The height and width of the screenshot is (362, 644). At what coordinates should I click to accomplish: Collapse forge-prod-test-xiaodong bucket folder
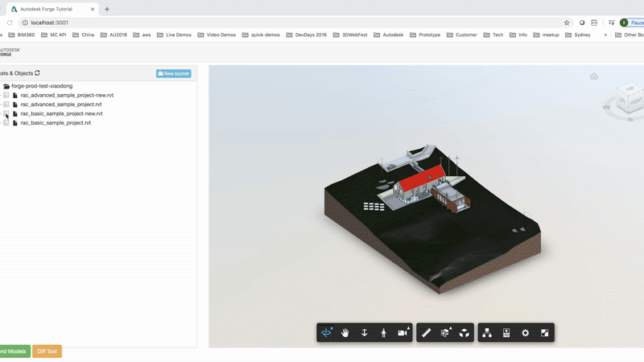click(x=6, y=86)
